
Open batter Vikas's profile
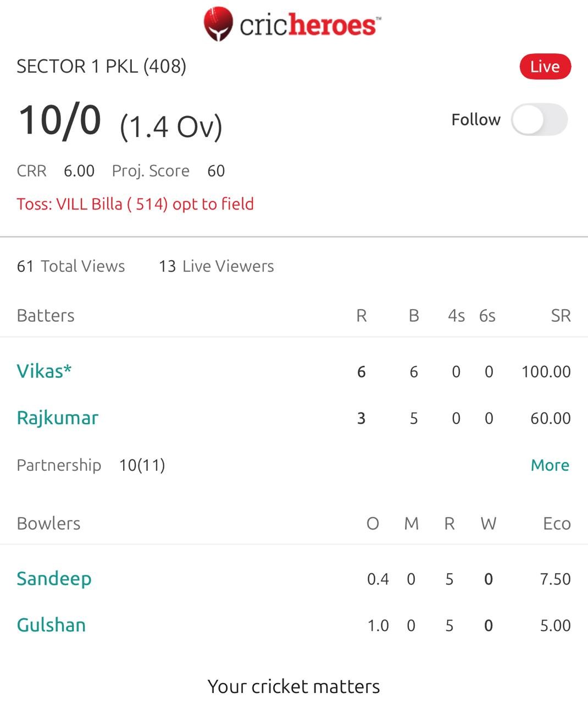tap(44, 371)
